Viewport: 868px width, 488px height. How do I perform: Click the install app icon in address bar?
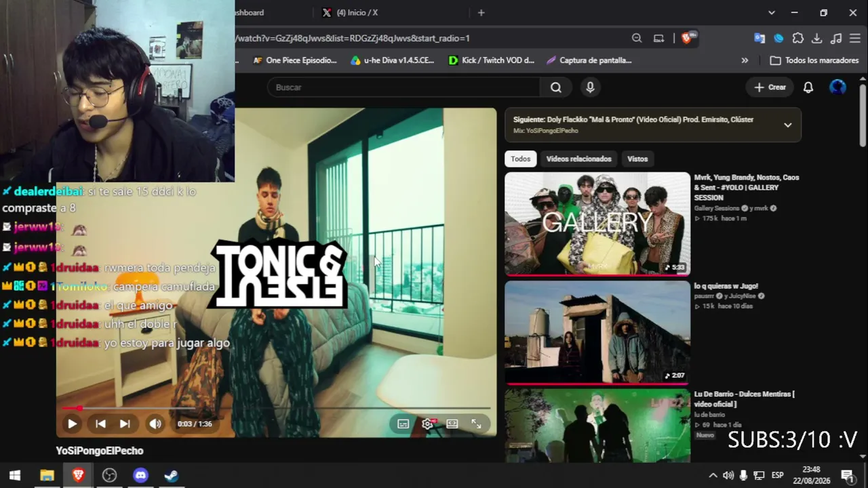[658, 39]
